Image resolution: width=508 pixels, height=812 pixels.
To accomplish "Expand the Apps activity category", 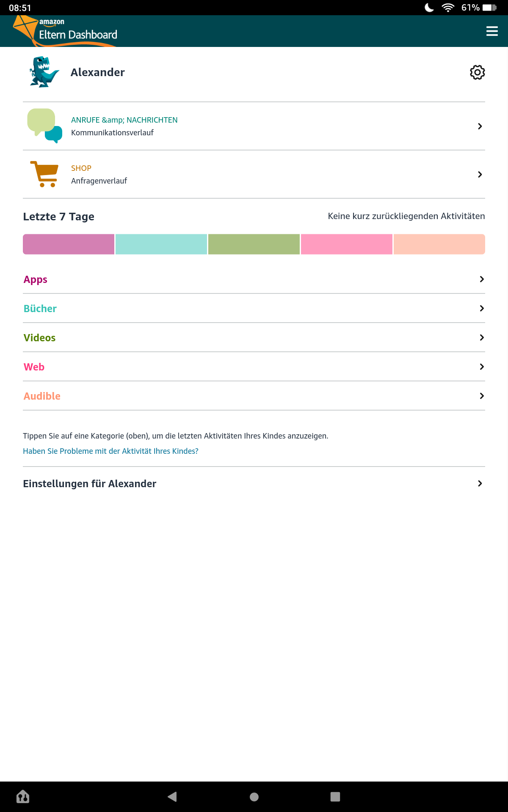I will (x=254, y=279).
